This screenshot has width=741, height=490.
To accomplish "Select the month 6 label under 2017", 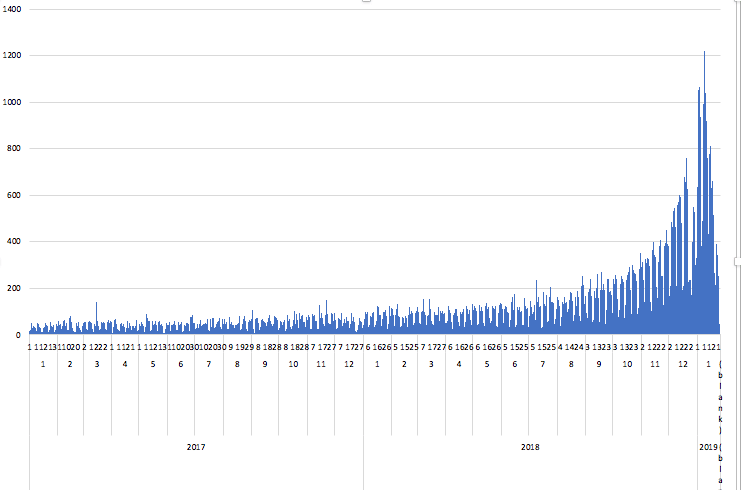I will pyautogui.click(x=181, y=365).
